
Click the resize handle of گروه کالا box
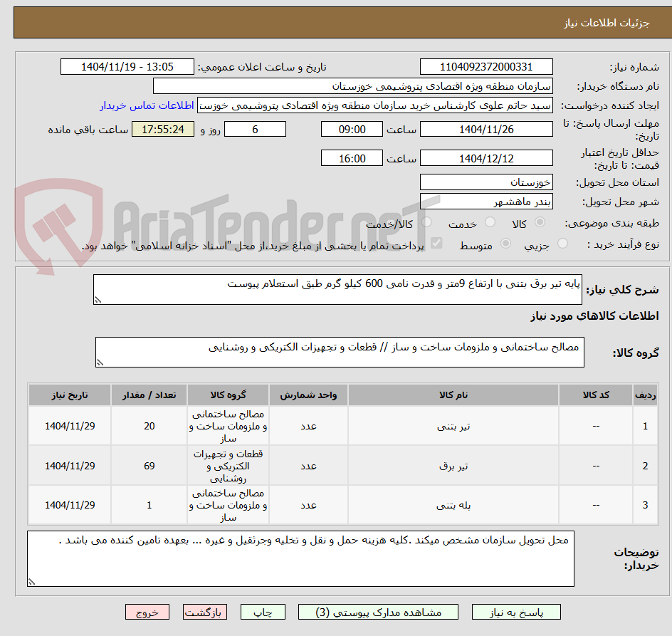100,363
